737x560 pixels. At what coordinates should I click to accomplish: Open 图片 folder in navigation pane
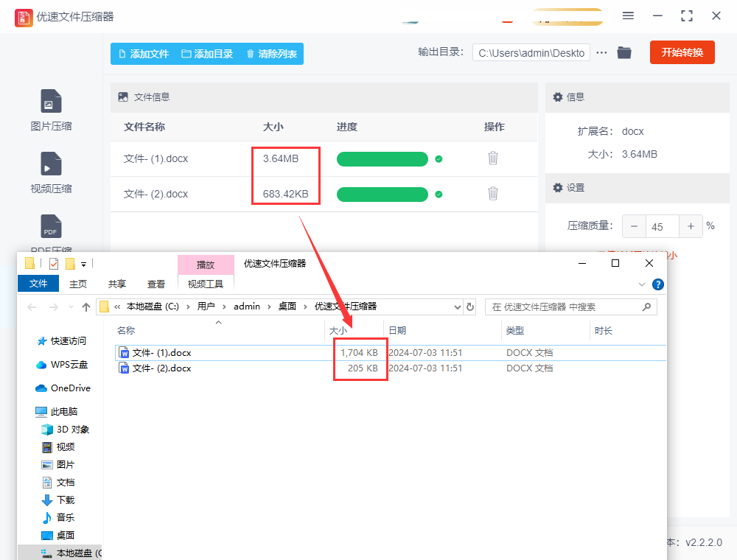58,465
